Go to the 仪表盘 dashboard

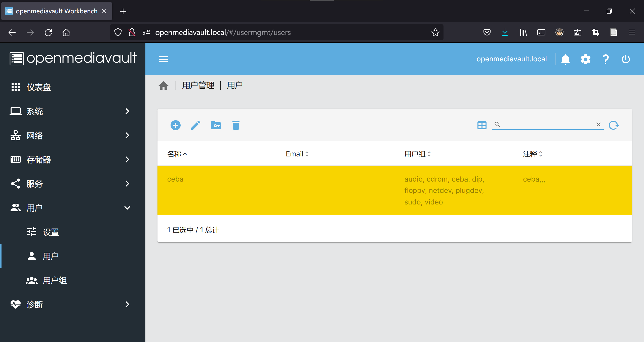pyautogui.click(x=38, y=87)
